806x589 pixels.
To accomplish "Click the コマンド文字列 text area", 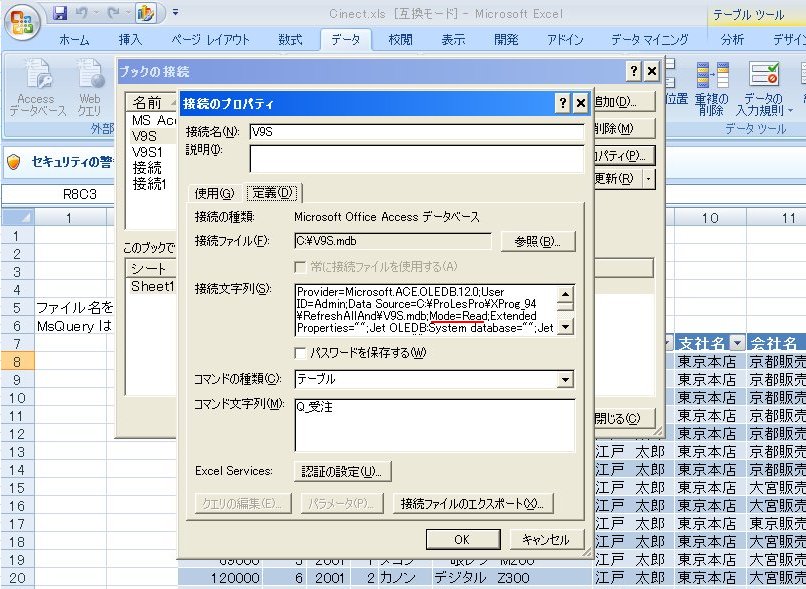I will point(434,425).
